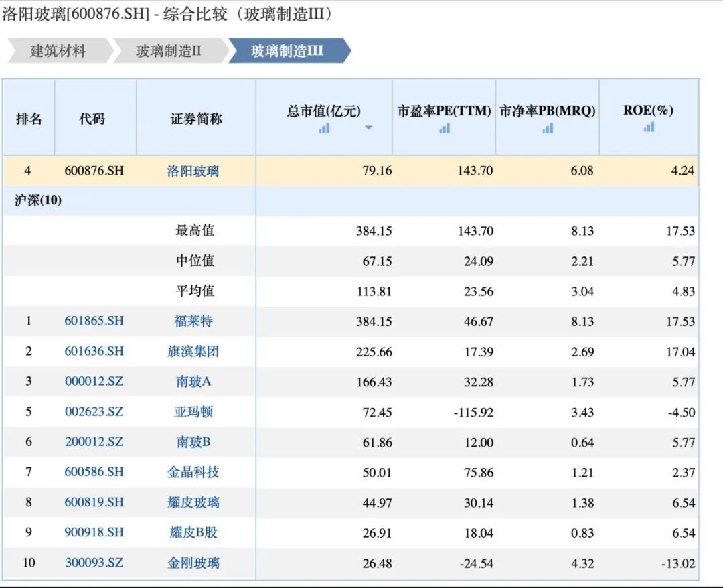Click 南玻B PB value 0.64
The width and height of the screenshot is (723, 588).
pyautogui.click(x=582, y=442)
